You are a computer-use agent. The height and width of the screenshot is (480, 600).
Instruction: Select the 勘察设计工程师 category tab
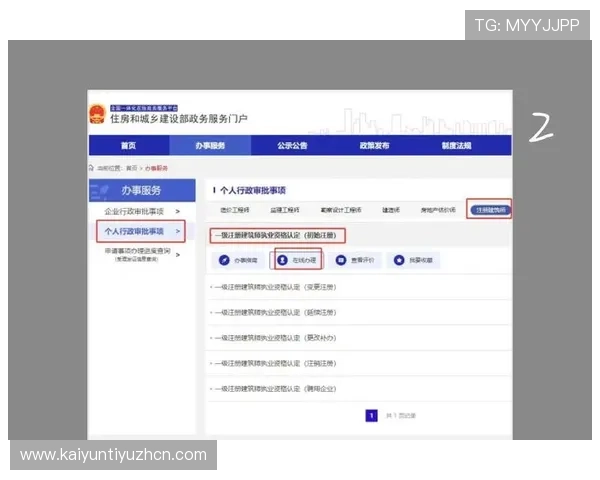click(x=341, y=210)
